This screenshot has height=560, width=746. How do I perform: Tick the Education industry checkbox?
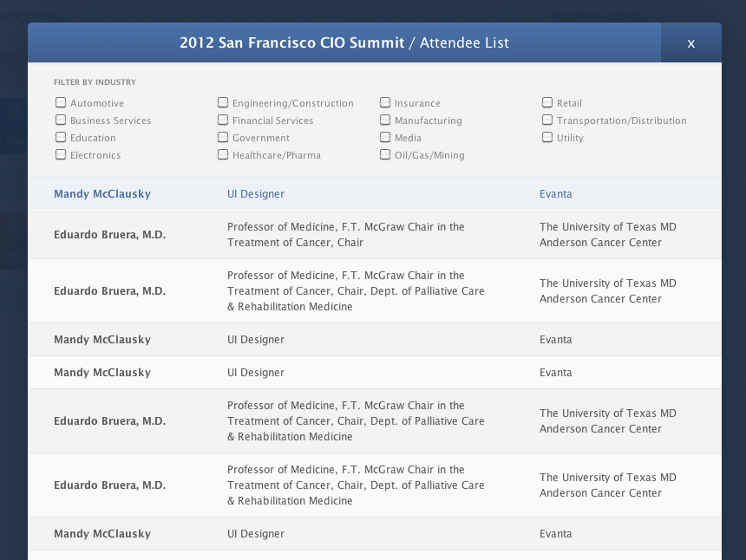[x=61, y=137]
